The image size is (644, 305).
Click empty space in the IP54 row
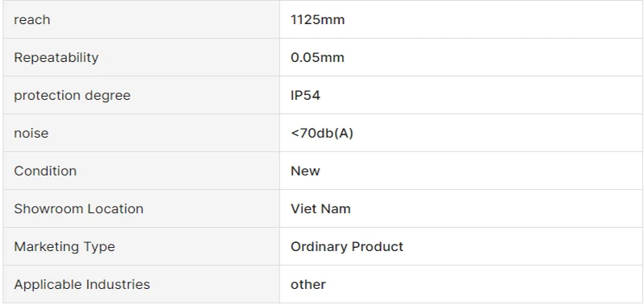pos(481,95)
